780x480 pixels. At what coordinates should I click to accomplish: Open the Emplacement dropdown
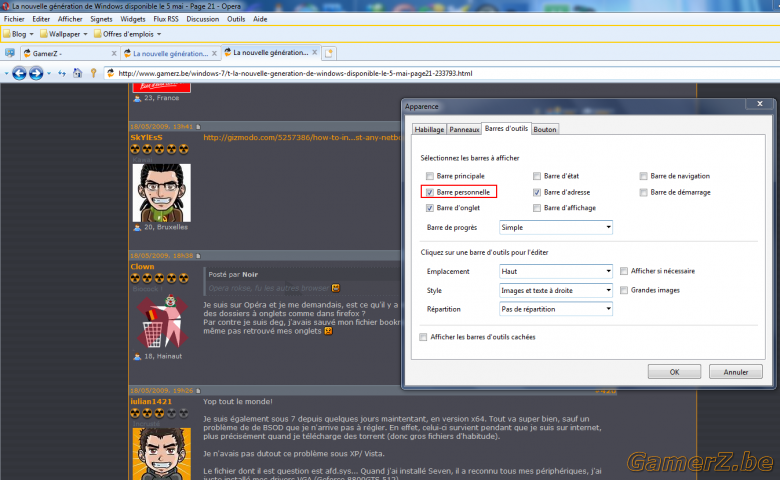tap(556, 271)
